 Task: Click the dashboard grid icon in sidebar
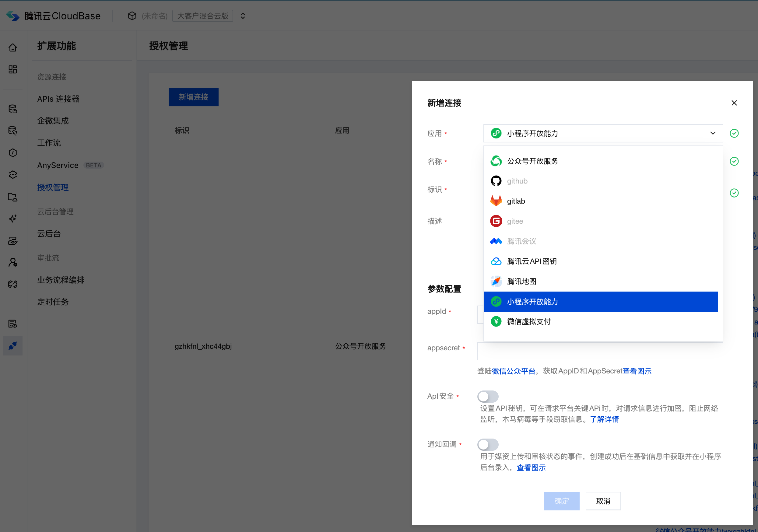pos(12,69)
